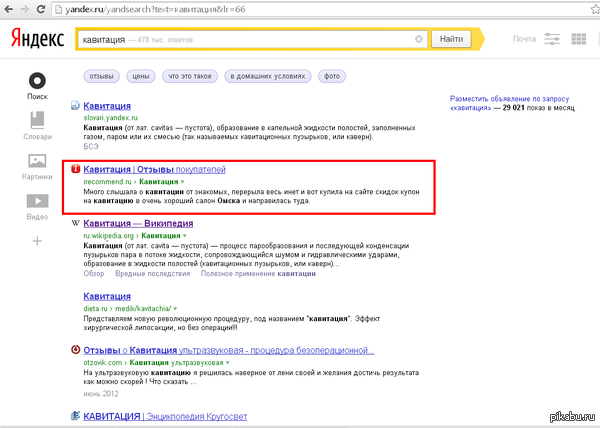Select the "отзывы" suggestion chip
Image resolution: width=600 pixels, height=428 pixels.
pyautogui.click(x=101, y=76)
